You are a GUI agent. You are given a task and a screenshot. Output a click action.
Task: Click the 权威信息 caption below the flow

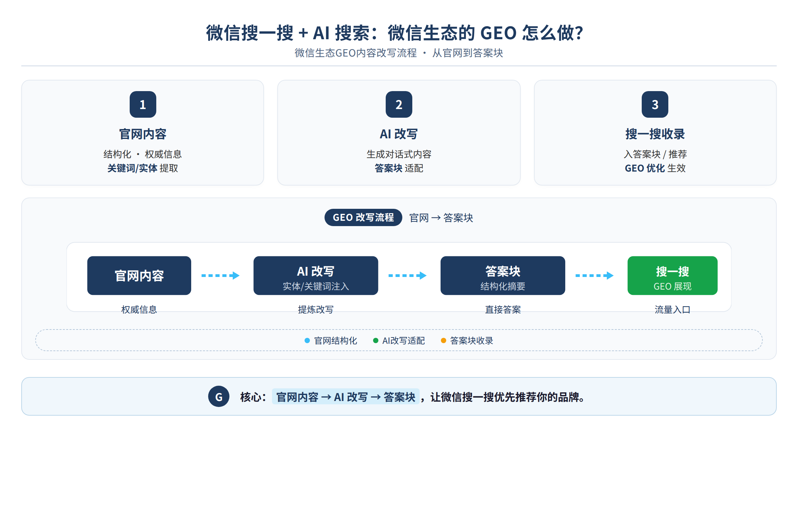click(139, 310)
